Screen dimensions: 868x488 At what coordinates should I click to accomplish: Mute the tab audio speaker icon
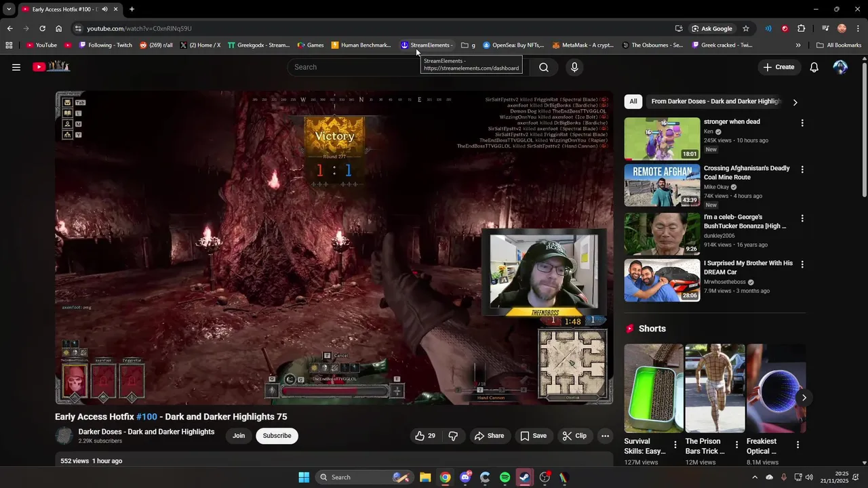pos(104,9)
